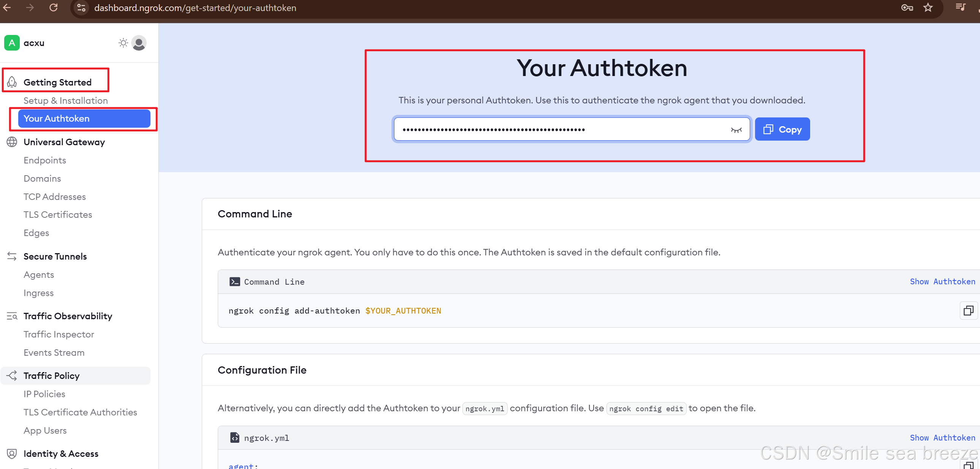Expand the Traffic Policy section
The height and width of the screenshot is (469, 980).
(x=51, y=376)
